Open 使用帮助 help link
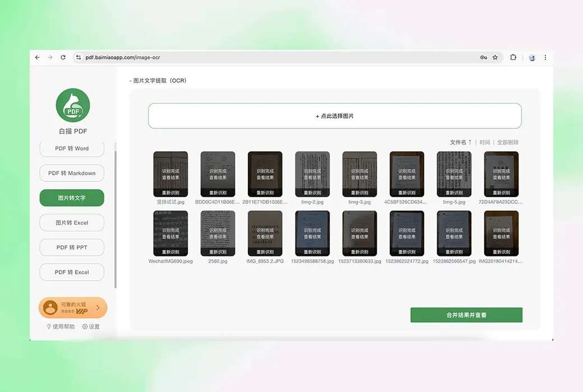The height and width of the screenshot is (392, 583). [x=61, y=326]
